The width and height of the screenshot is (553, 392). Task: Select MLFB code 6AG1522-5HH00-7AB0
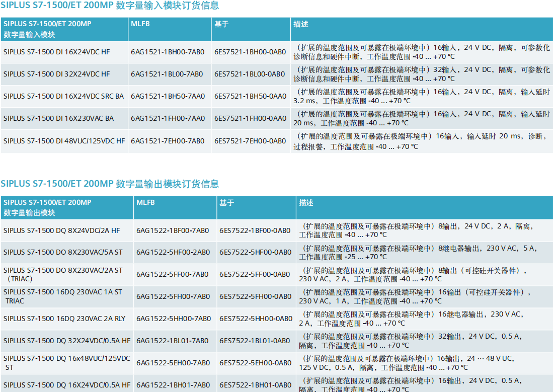pos(174,319)
